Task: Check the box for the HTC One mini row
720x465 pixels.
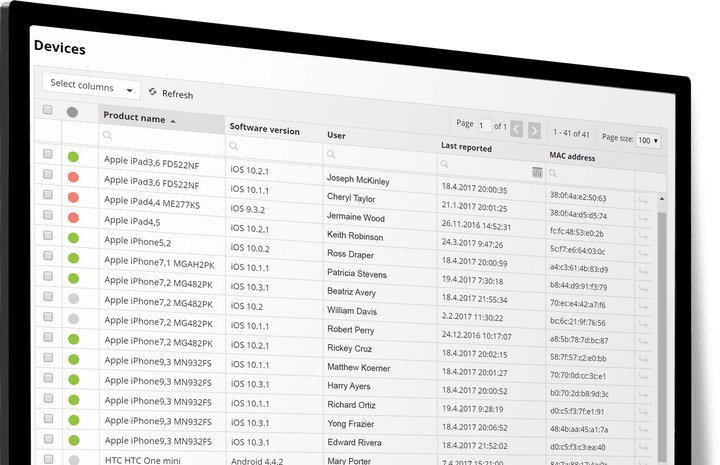Action: point(48,459)
